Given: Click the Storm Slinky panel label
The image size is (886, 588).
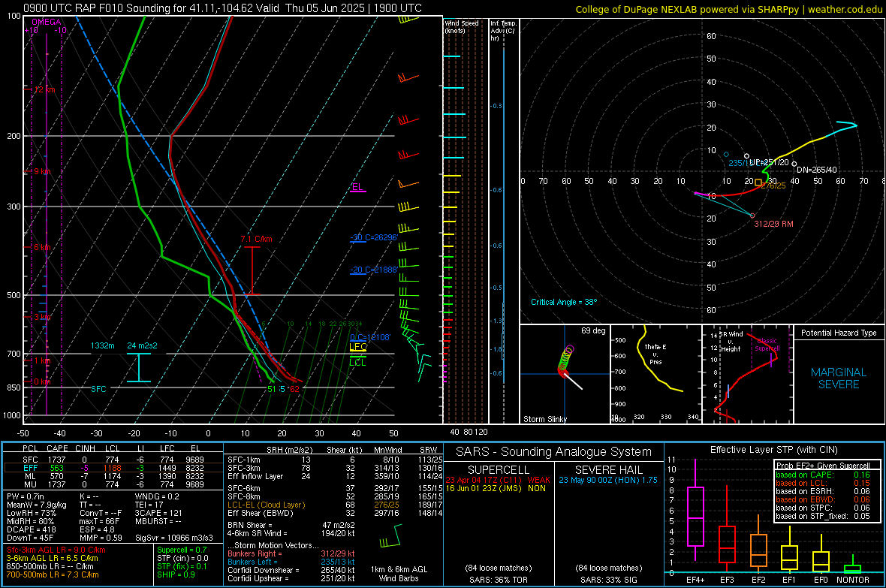Looking at the screenshot, I should click(x=544, y=419).
